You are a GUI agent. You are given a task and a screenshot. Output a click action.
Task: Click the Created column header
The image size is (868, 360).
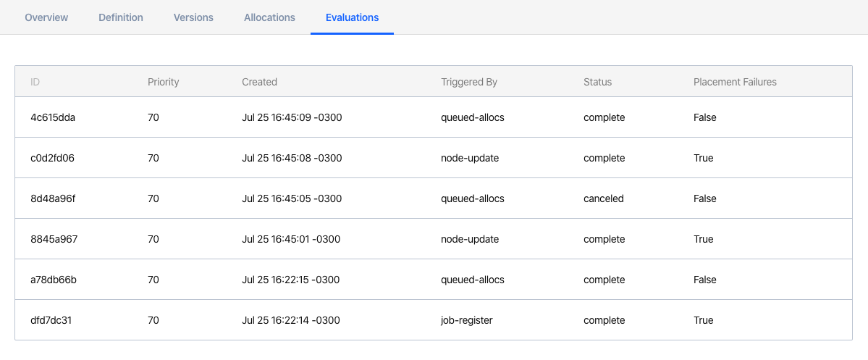click(x=259, y=82)
